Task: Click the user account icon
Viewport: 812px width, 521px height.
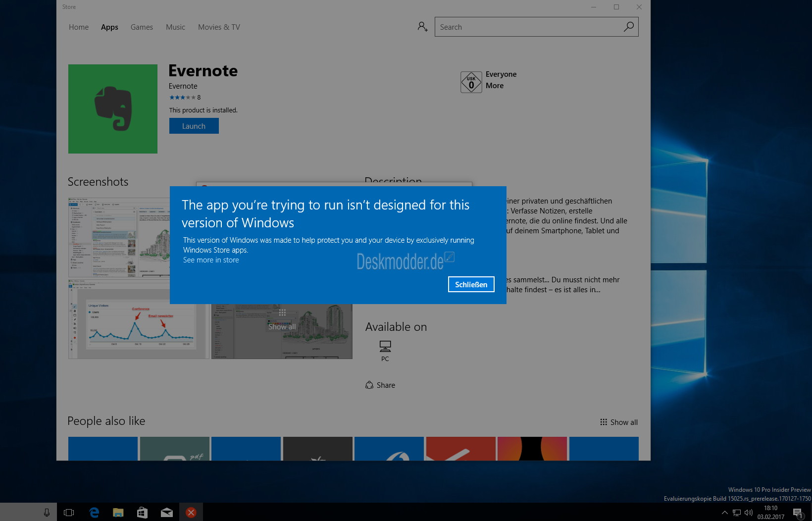Action: tap(422, 27)
